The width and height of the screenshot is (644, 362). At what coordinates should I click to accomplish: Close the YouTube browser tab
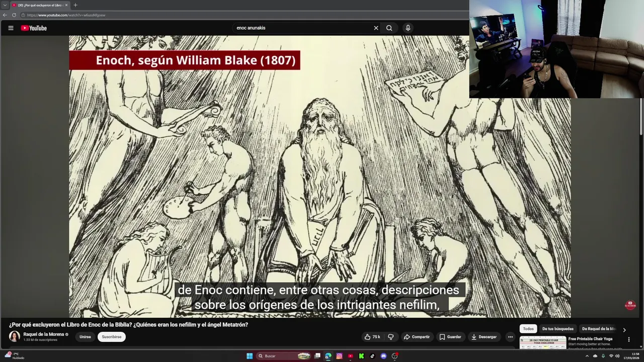pyautogui.click(x=66, y=5)
